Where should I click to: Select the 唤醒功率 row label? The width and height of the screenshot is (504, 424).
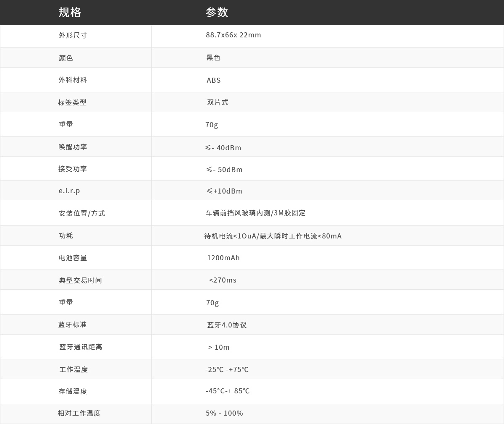pos(73,147)
